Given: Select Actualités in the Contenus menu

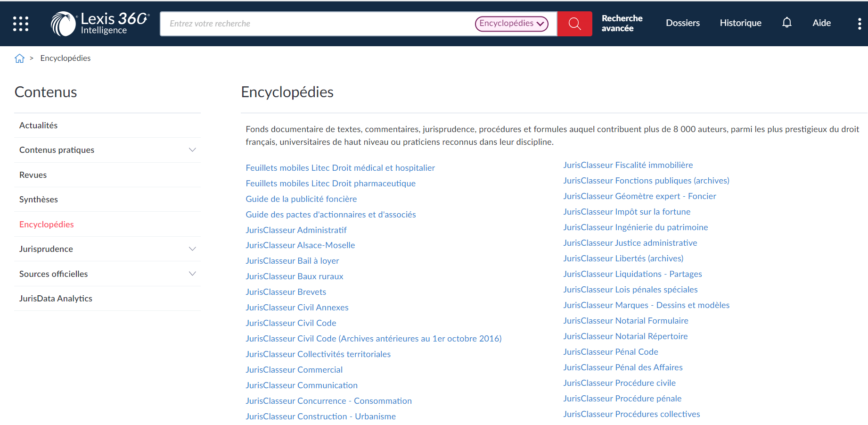Looking at the screenshot, I should (x=38, y=125).
